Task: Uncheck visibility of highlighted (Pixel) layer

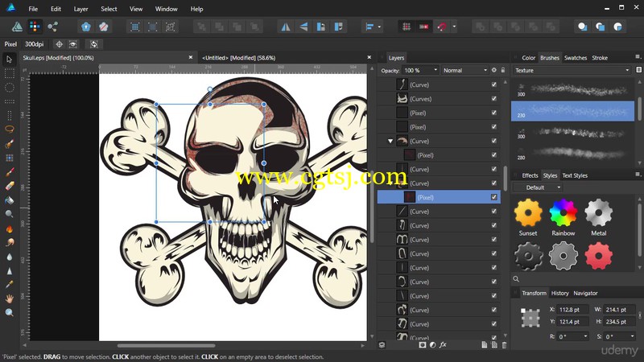Action: point(494,197)
